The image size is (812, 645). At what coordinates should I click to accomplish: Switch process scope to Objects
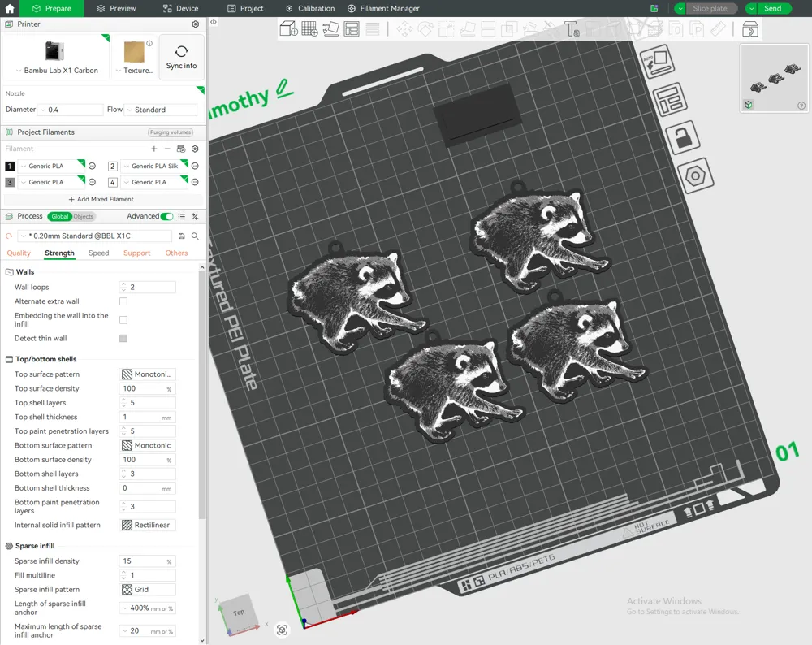pyautogui.click(x=84, y=217)
